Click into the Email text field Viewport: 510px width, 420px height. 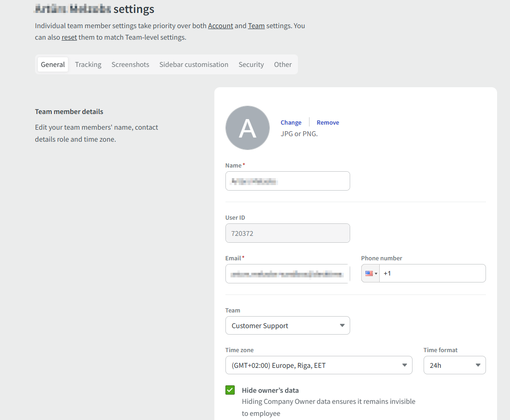287,274
